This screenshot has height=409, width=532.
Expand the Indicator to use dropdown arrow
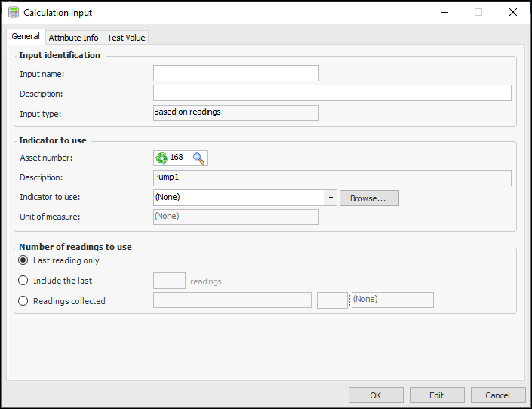coord(331,198)
